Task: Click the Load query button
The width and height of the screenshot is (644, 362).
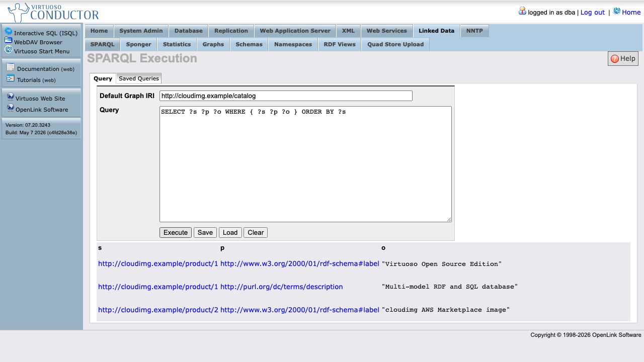Action: pos(230,232)
